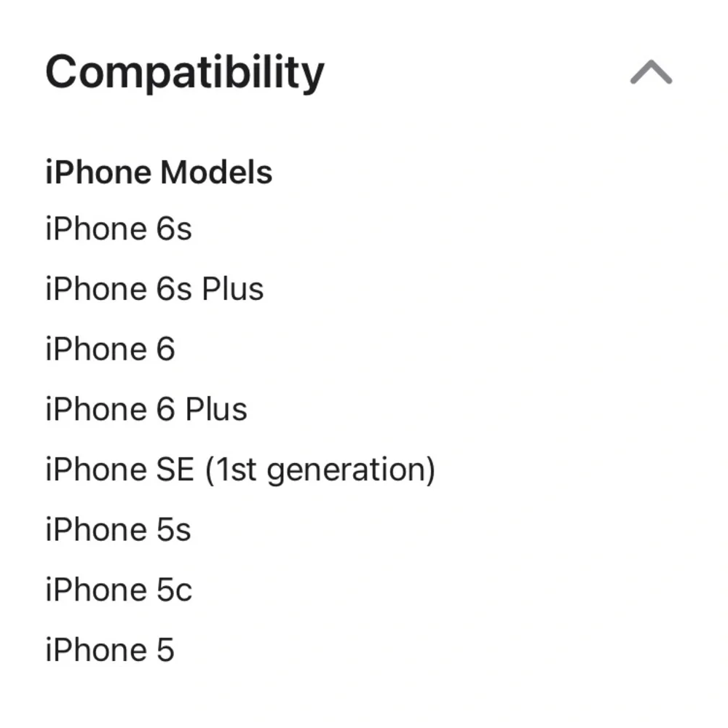Tap the gray upward arrow icon
728x728 pixels.
tap(651, 72)
